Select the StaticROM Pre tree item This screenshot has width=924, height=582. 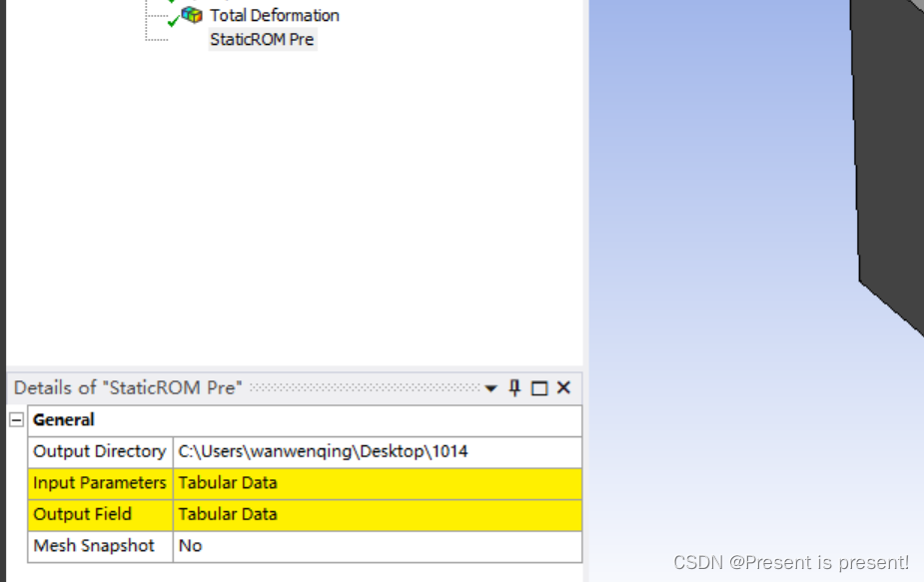[263, 39]
